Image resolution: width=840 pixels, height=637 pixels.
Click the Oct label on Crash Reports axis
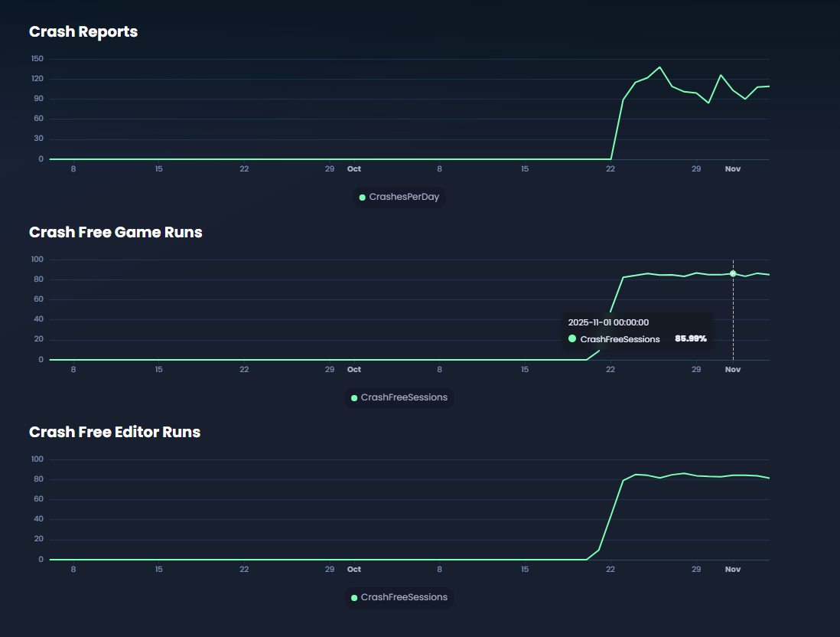(354, 168)
